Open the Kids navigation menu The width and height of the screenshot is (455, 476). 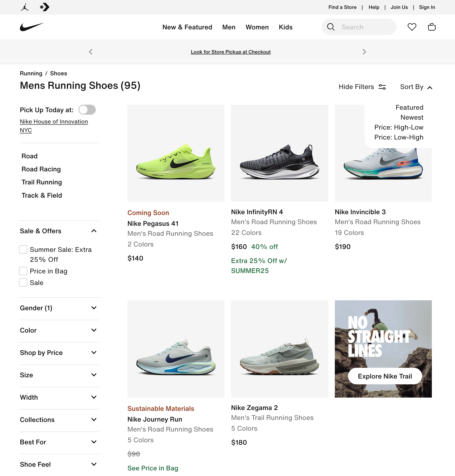coord(285,27)
